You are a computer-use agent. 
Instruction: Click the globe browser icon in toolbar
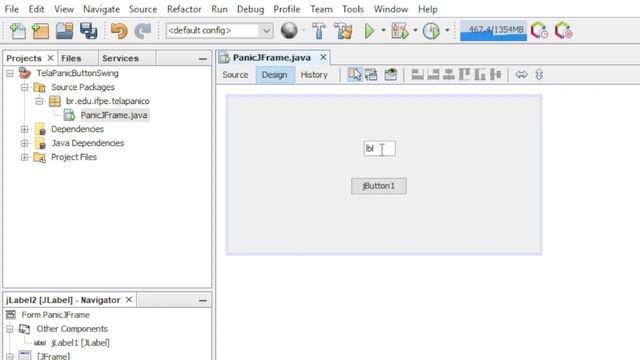tap(289, 31)
